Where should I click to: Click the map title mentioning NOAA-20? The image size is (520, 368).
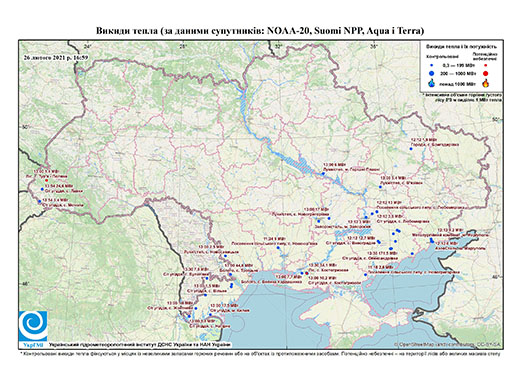(x=260, y=31)
